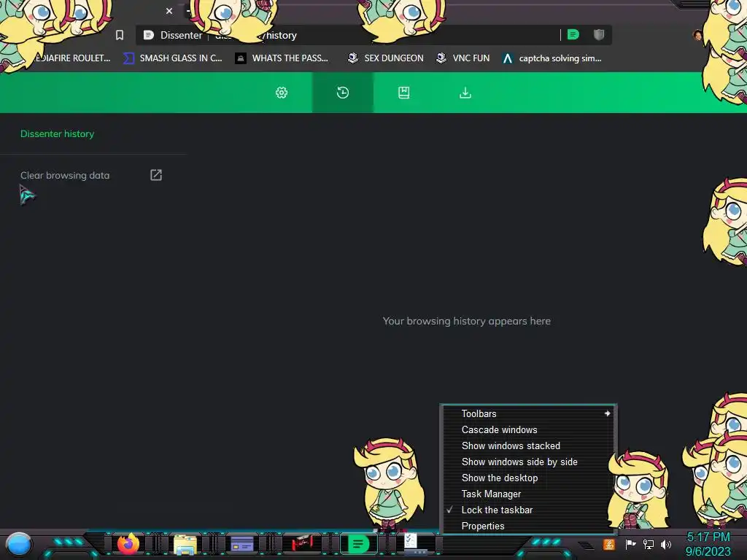
Task: Open File Explorer folder in taskbar
Action: [185, 544]
